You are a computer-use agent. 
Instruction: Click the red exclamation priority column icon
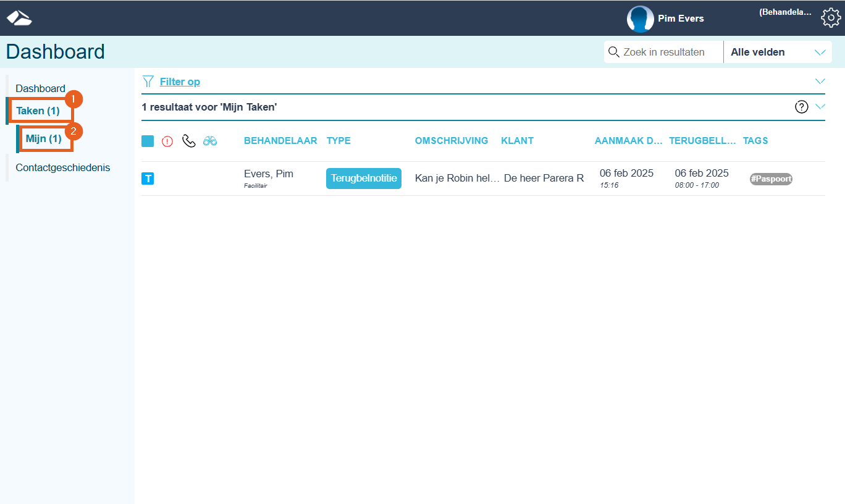pos(167,141)
